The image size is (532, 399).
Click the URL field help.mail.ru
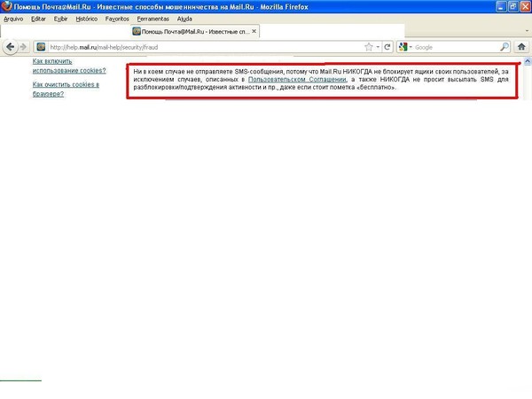tap(206, 47)
